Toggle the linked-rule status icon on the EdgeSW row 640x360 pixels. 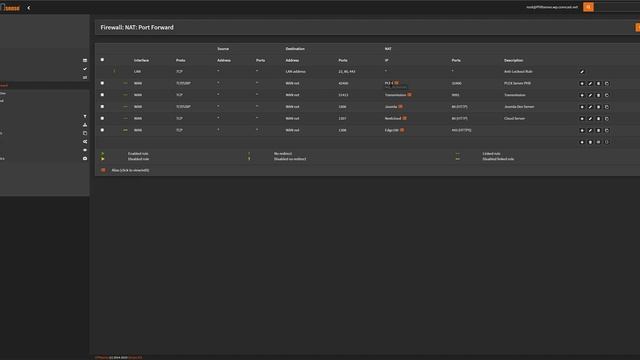[125, 130]
